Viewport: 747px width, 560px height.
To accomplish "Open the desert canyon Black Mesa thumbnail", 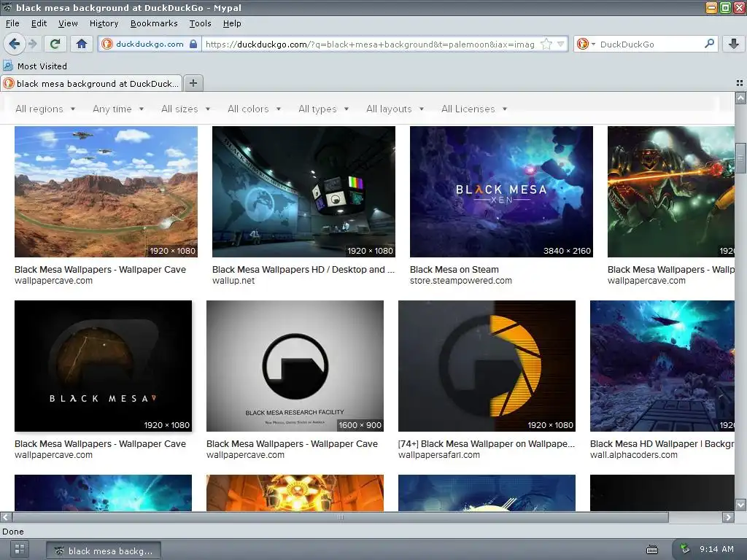I will tap(106, 192).
